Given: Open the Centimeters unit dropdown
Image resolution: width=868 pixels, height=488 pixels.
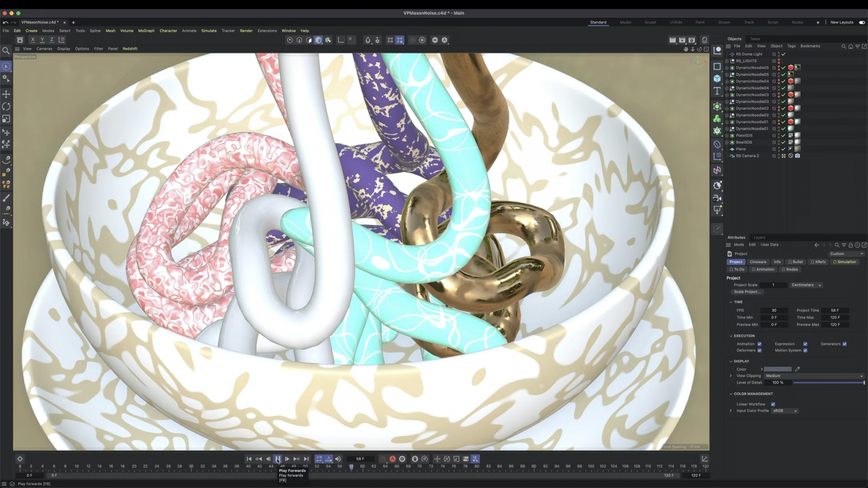Looking at the screenshot, I should (x=807, y=285).
